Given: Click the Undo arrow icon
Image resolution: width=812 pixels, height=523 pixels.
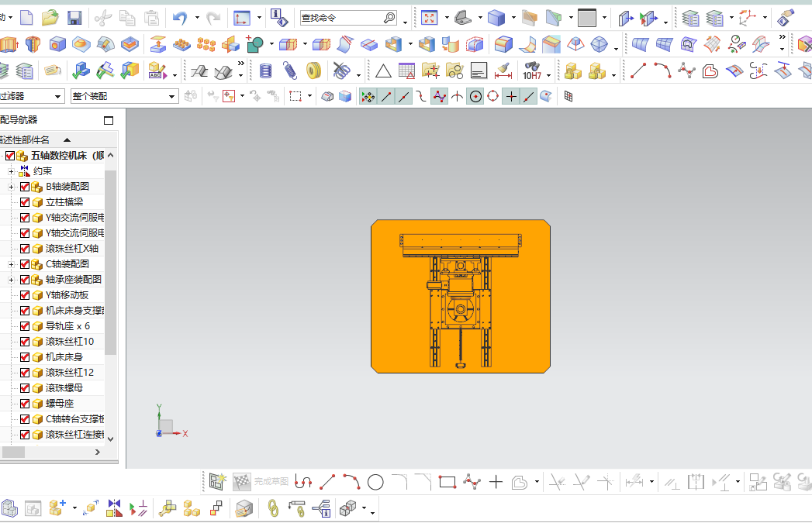Looking at the screenshot, I should pos(180,18).
